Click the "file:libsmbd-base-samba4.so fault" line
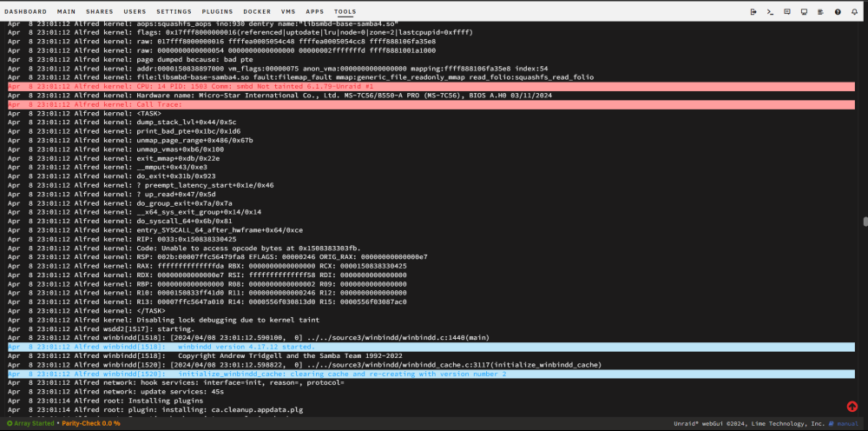 tap(300, 77)
